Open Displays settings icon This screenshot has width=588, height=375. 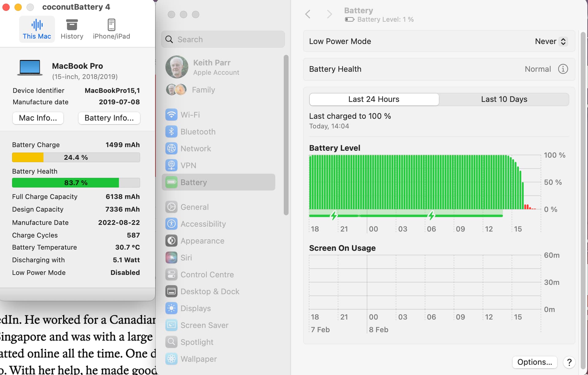click(x=171, y=308)
